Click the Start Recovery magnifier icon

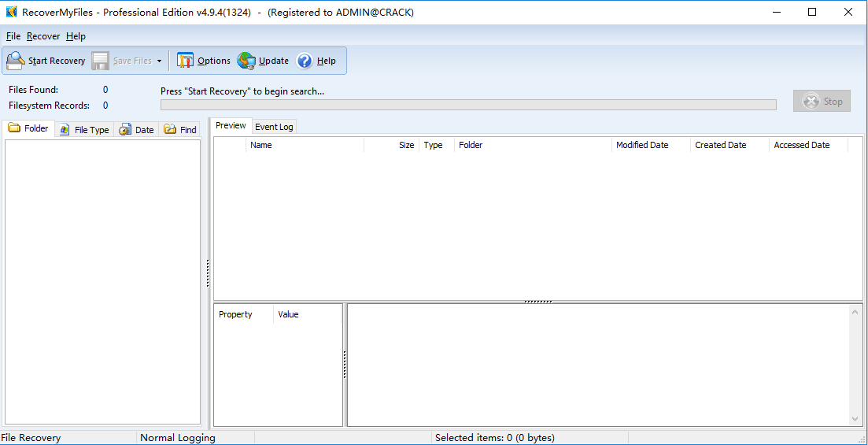pyautogui.click(x=16, y=61)
